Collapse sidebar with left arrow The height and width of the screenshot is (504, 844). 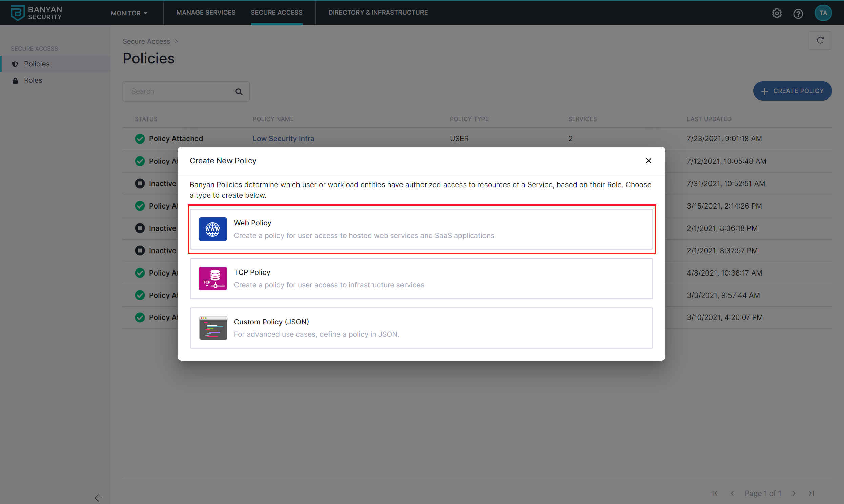click(x=98, y=498)
